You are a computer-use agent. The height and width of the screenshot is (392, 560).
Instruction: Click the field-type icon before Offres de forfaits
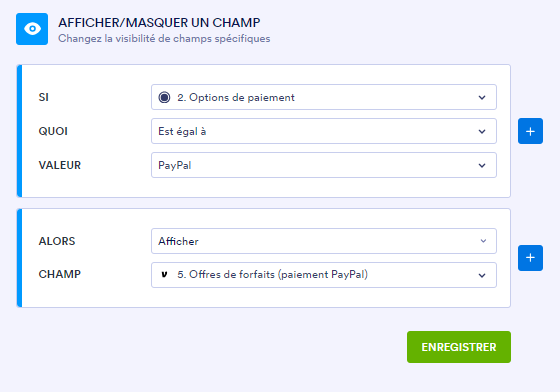tap(164, 275)
